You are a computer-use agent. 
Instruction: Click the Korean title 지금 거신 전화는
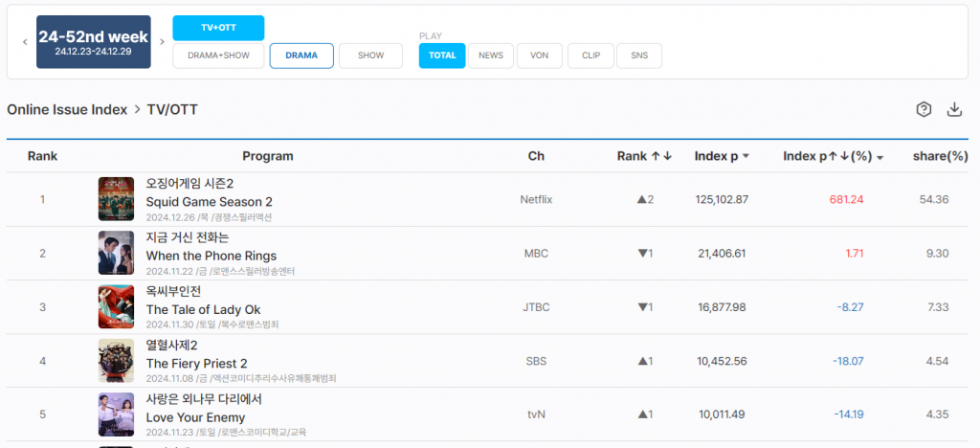pos(188,237)
